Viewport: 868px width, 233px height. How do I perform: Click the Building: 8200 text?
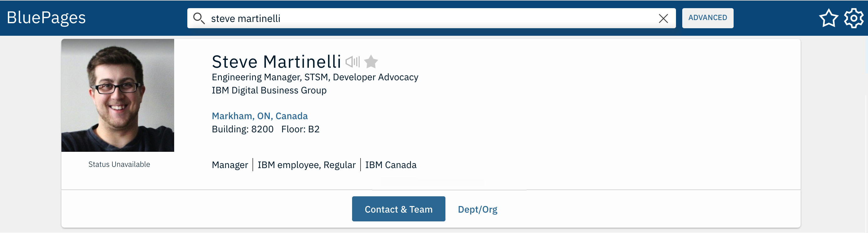click(242, 129)
